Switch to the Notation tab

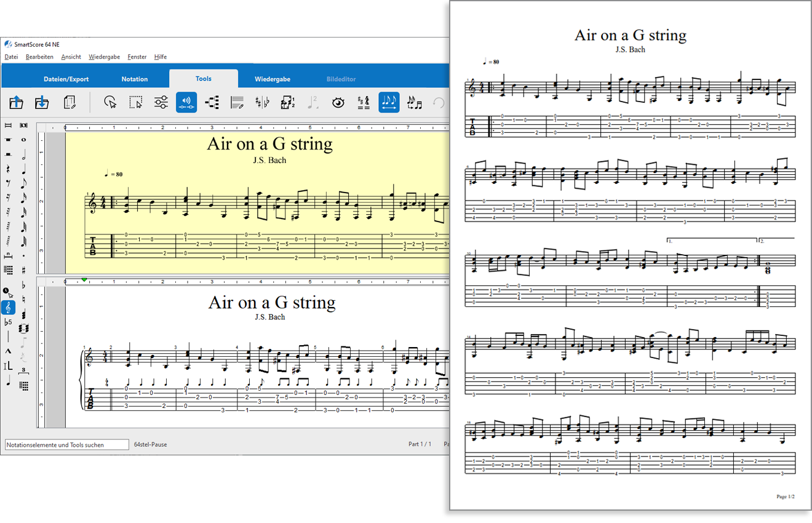[x=134, y=79]
